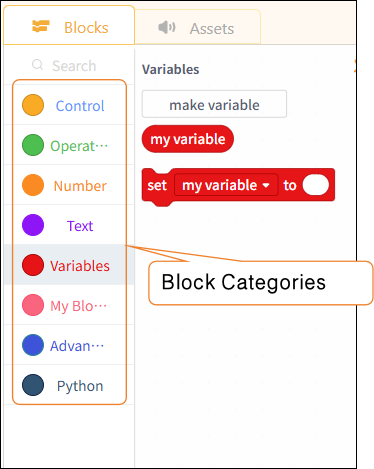This screenshot has height=469, width=374.
Task: Switch to the Blocks tab
Action: [69, 25]
